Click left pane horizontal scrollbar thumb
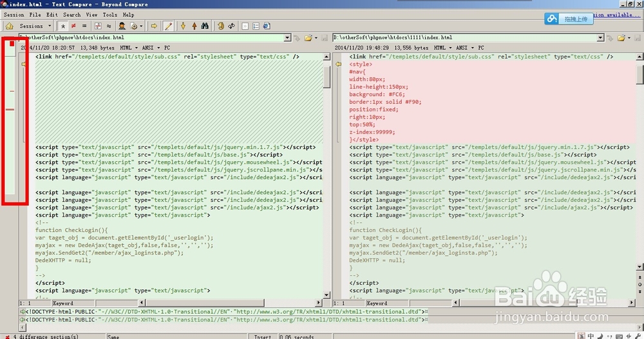 point(205,303)
